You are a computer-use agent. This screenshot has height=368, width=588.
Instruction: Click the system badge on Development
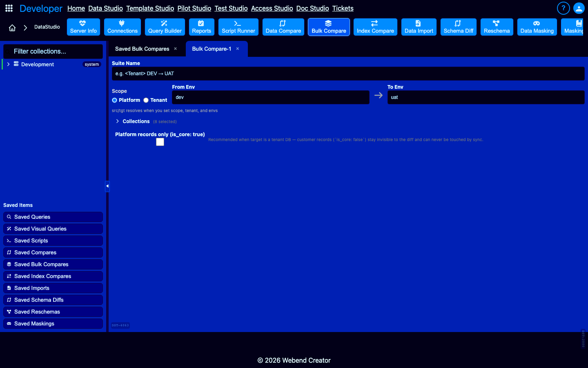pyautogui.click(x=92, y=64)
